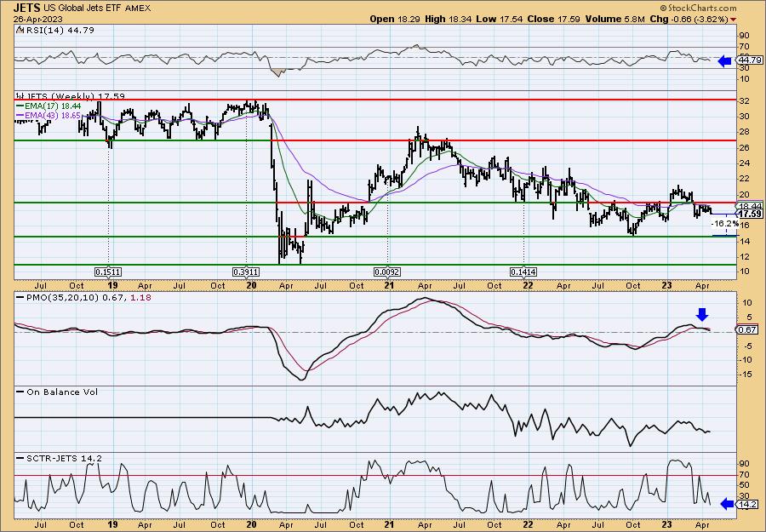Click the 18.44 price tag on right axis
The height and width of the screenshot is (532, 766).
[750, 206]
